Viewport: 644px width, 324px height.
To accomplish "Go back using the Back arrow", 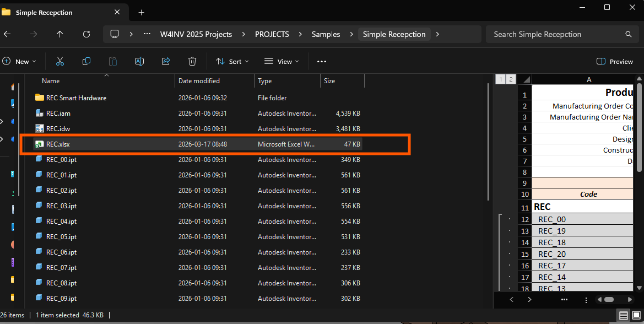I will point(7,34).
